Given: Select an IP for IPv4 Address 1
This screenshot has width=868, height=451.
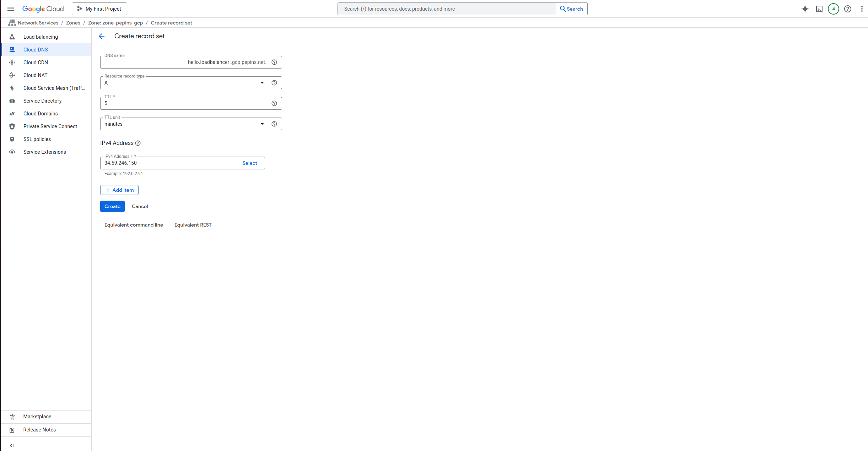Looking at the screenshot, I should pos(250,163).
